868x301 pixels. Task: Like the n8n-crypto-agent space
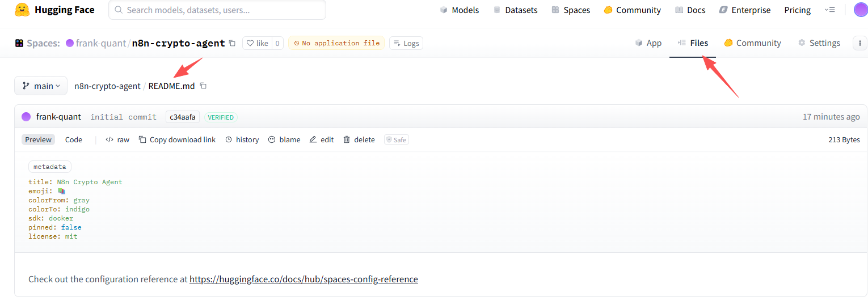[256, 43]
